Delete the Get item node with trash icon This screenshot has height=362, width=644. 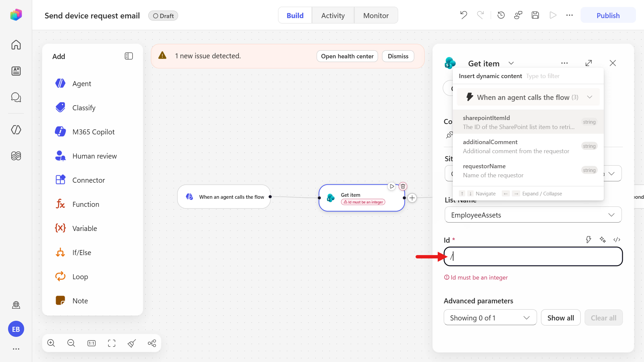[x=403, y=186]
